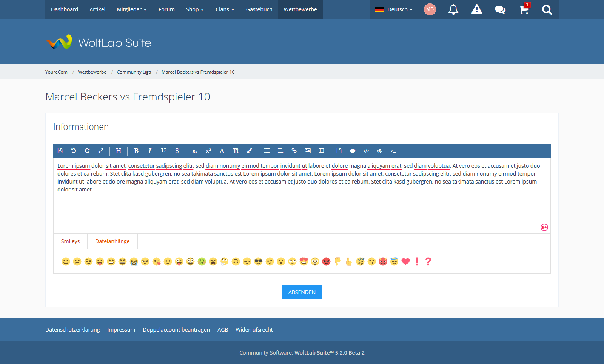
Task: Toggle strikethrough formatting
Action: coord(177,151)
